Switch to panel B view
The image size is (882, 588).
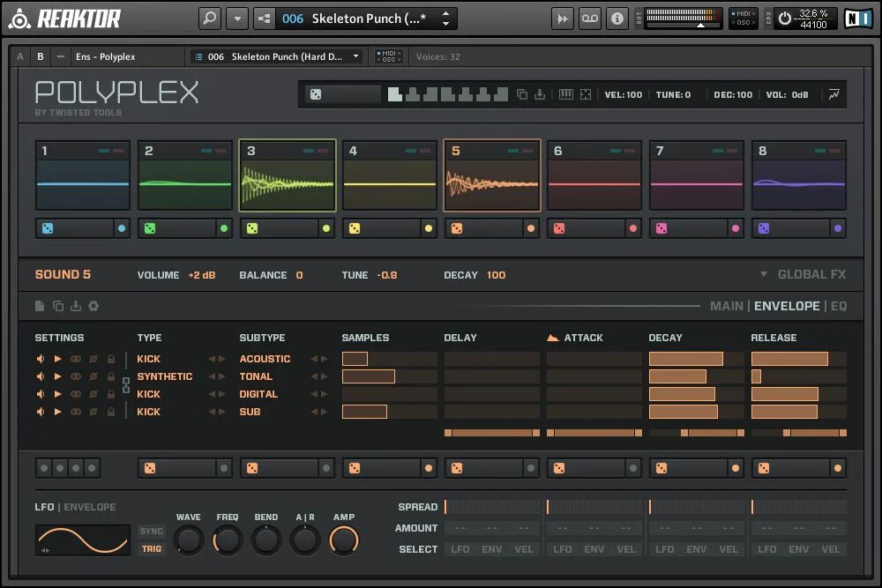point(40,56)
